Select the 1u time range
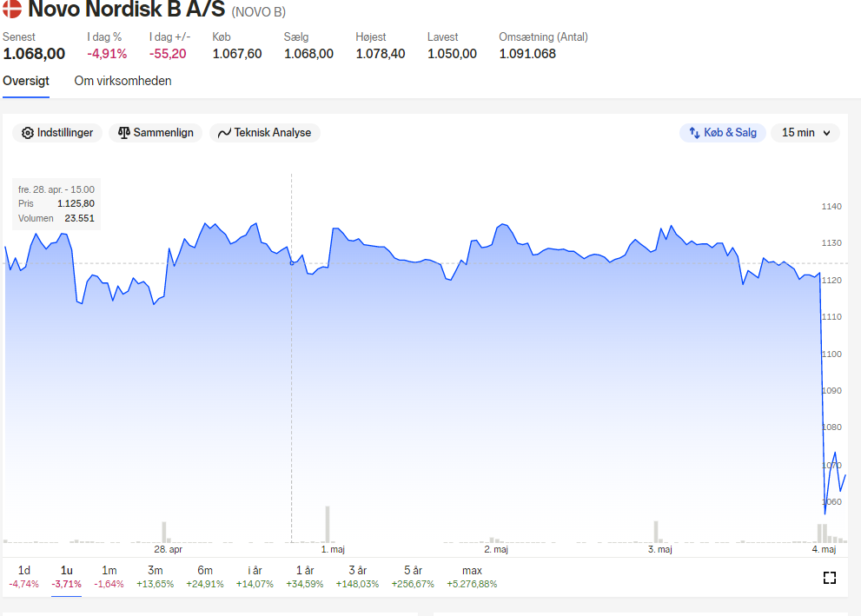 point(66,577)
